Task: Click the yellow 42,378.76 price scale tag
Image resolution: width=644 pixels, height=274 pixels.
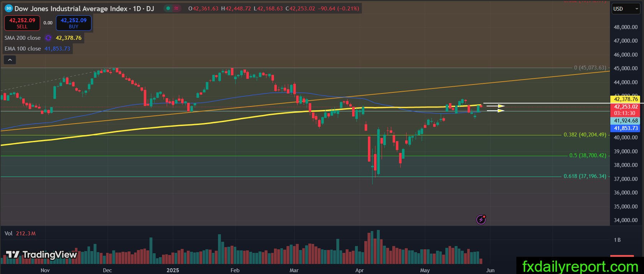Action: pos(626,99)
